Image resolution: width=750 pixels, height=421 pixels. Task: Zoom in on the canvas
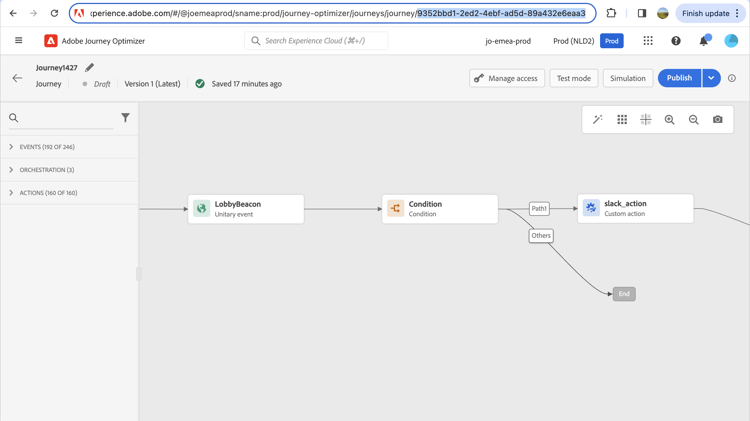pos(670,120)
